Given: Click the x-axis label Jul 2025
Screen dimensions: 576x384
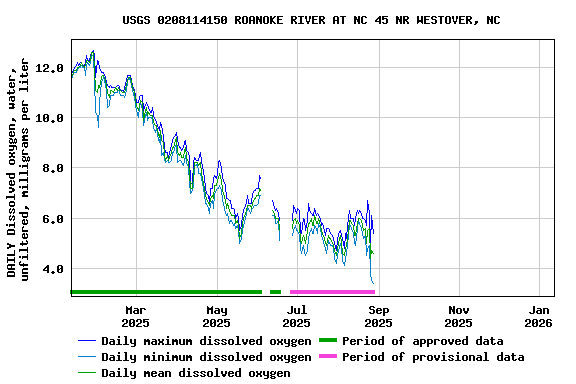Looking at the screenshot, I should click(x=296, y=316).
